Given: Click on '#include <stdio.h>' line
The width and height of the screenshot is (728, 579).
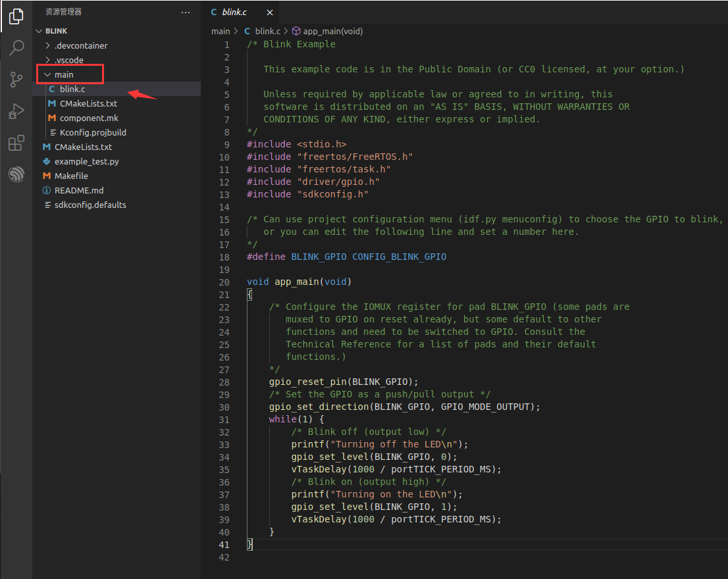Looking at the screenshot, I should click(297, 144).
